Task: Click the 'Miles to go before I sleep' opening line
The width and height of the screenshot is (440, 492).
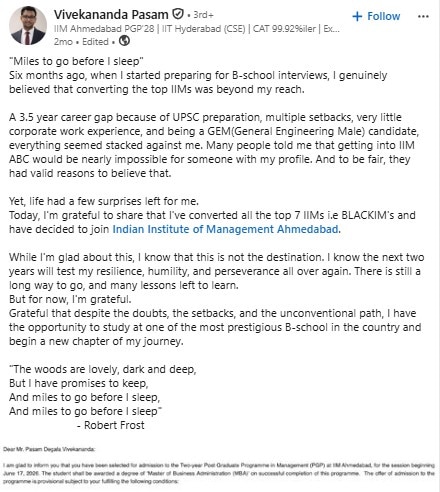Action: (76, 61)
